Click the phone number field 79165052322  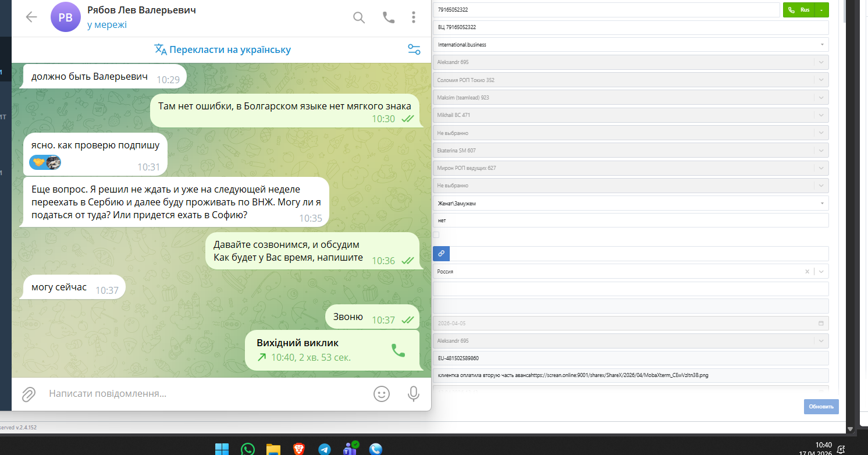click(x=606, y=10)
